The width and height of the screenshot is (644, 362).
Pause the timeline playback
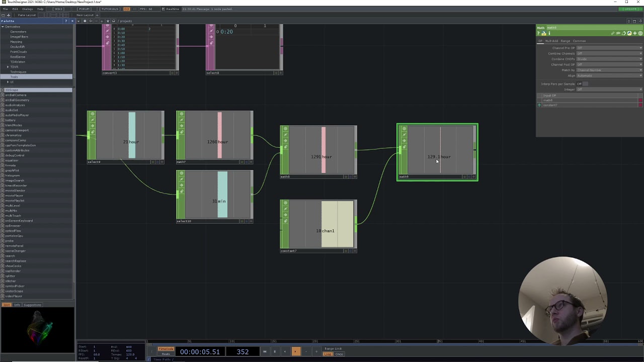point(275,351)
